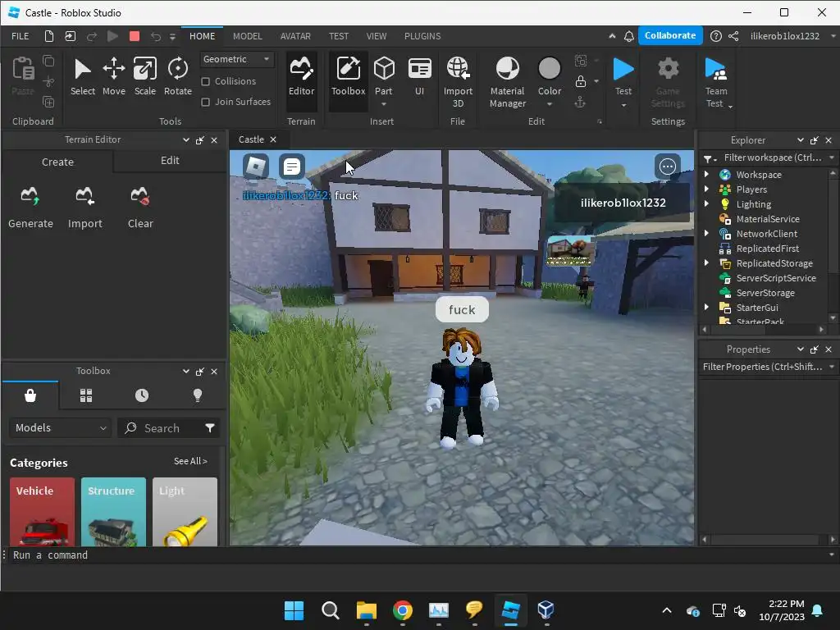This screenshot has height=630, width=840.
Task: Click the Collaborate button
Action: click(x=670, y=35)
